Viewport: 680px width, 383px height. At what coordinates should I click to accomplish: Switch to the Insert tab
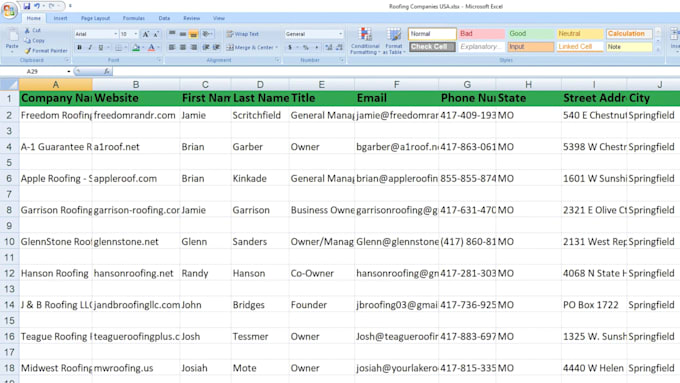tap(60, 18)
